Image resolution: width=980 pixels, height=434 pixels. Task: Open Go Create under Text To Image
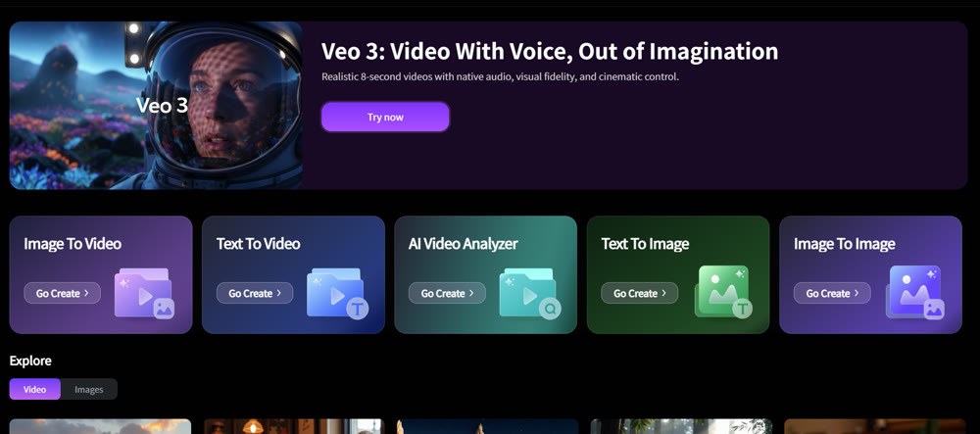pyautogui.click(x=640, y=293)
